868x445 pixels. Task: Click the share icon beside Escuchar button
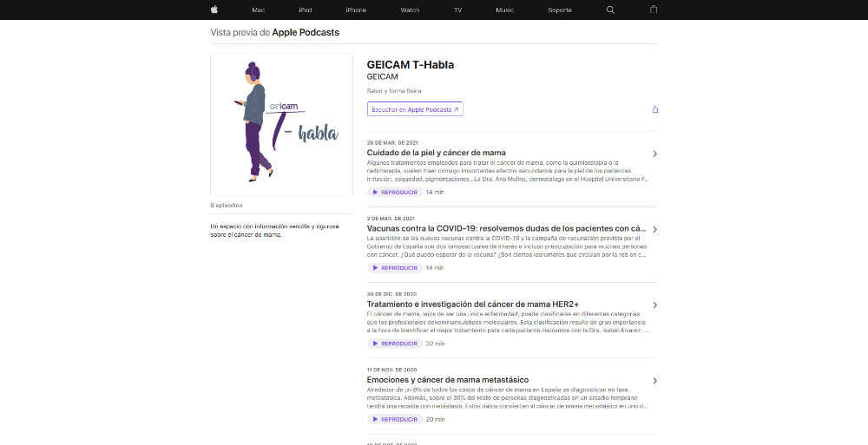pos(654,109)
